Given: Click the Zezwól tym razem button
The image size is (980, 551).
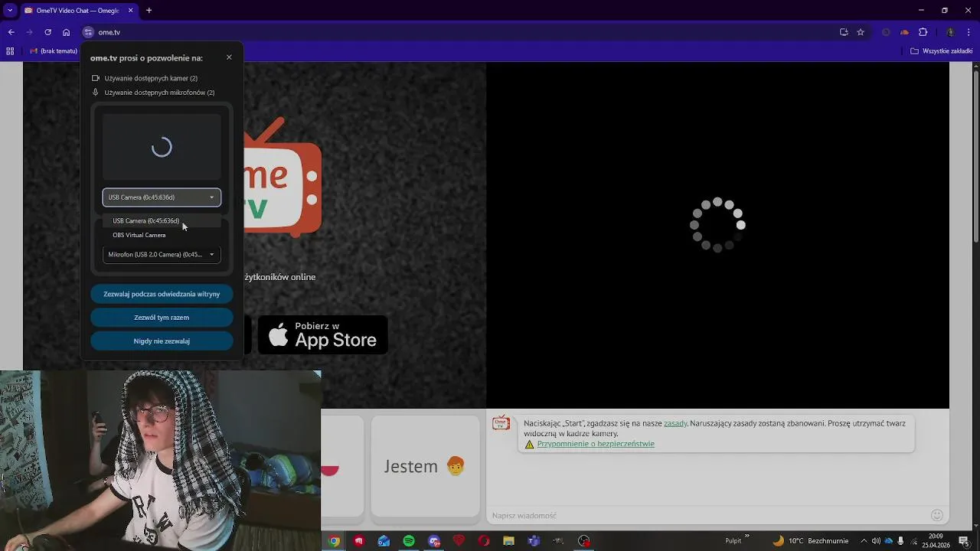Looking at the screenshot, I should [162, 318].
